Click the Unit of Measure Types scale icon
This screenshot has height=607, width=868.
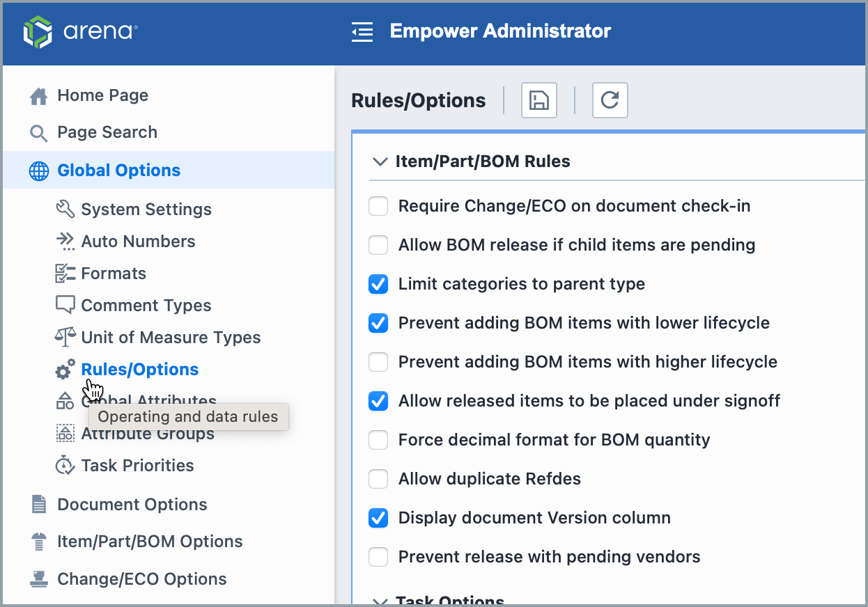click(x=64, y=337)
